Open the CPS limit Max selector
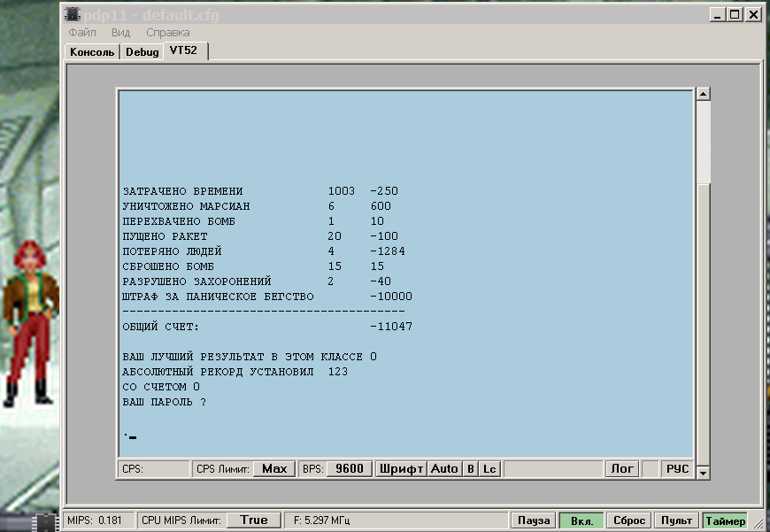Image resolution: width=770 pixels, height=532 pixels. pos(274,468)
